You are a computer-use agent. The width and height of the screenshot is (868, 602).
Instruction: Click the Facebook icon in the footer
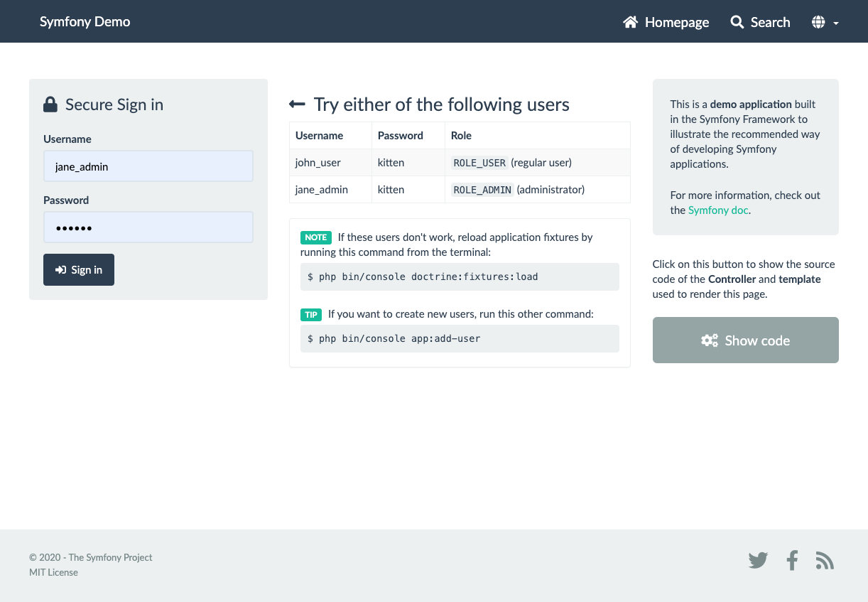click(x=792, y=561)
